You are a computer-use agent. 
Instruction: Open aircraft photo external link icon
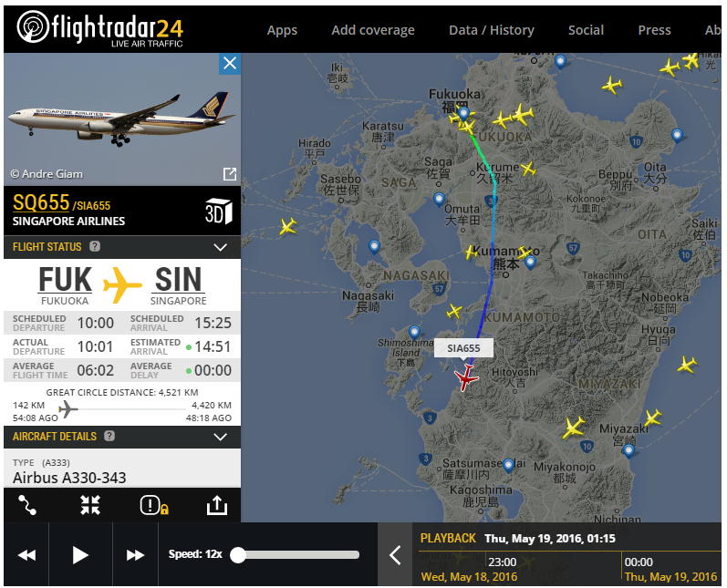click(230, 174)
